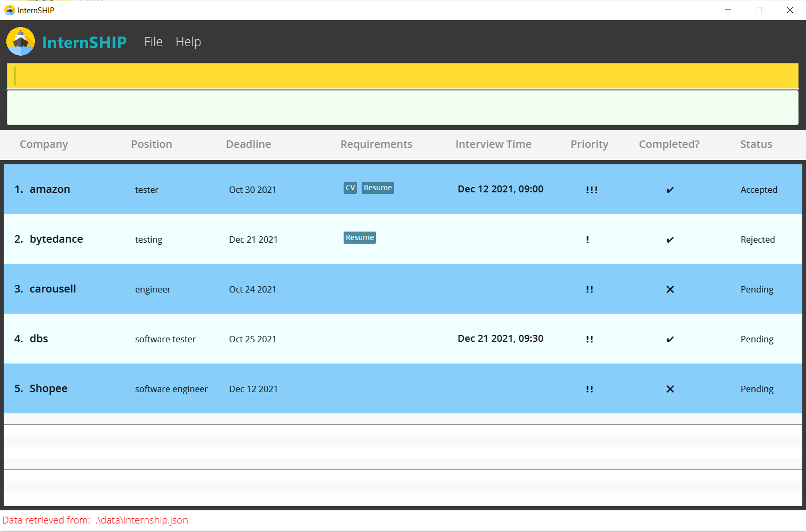Click the engineer position in carousell row
The image size is (806, 532).
point(153,289)
